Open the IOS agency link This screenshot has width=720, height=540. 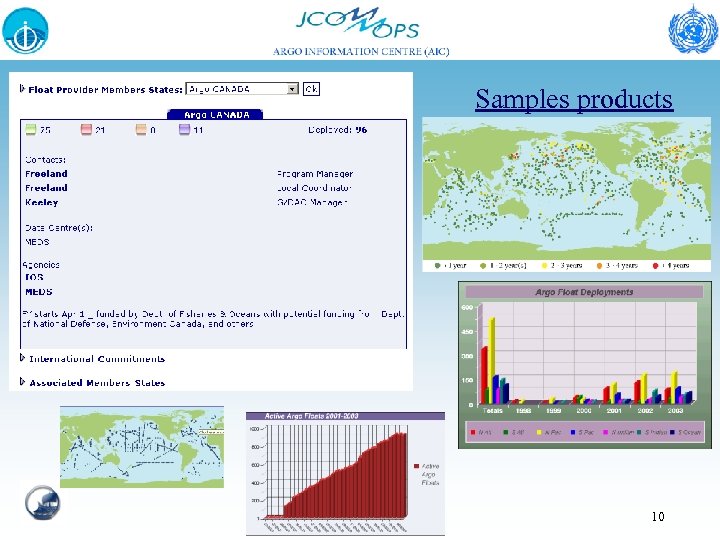[34, 277]
